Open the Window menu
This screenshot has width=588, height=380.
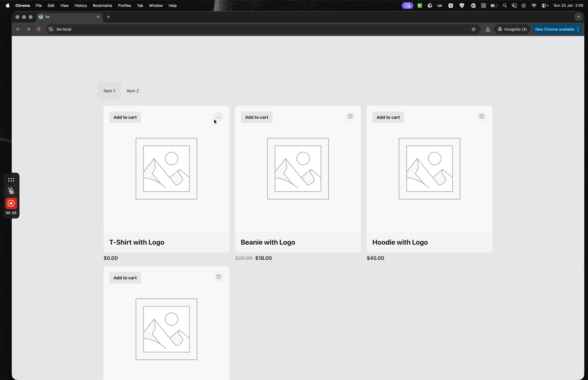[156, 5]
